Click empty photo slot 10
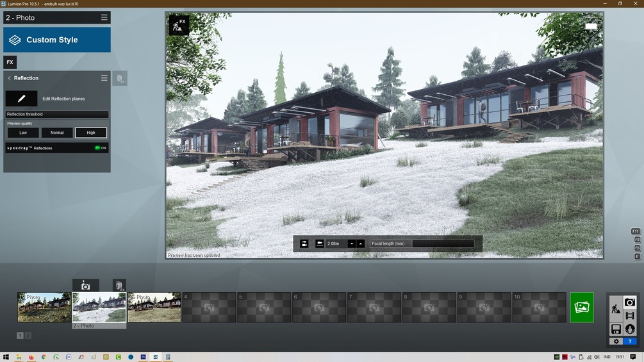The image size is (644, 362). pos(540,307)
